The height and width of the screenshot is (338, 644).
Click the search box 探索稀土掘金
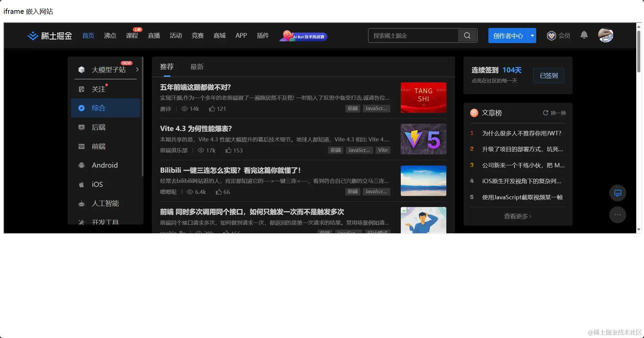click(413, 35)
